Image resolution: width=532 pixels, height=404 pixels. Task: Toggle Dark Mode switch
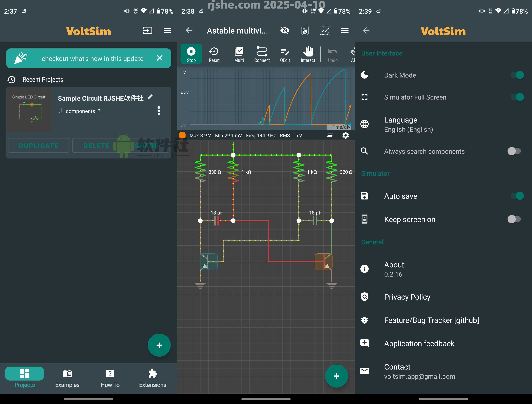pyautogui.click(x=517, y=75)
